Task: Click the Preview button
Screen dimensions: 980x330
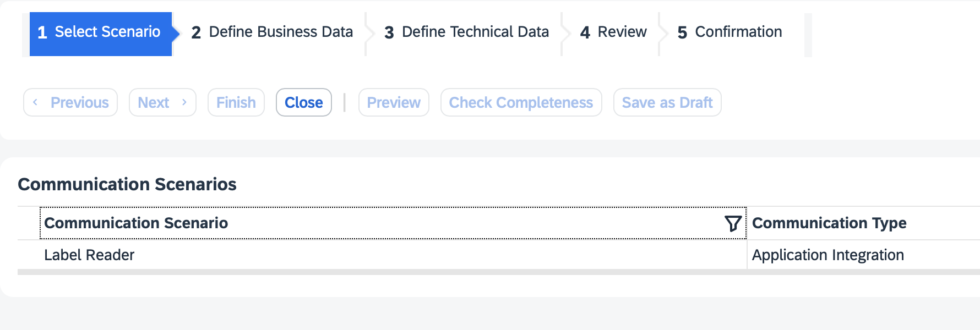Action: 394,103
